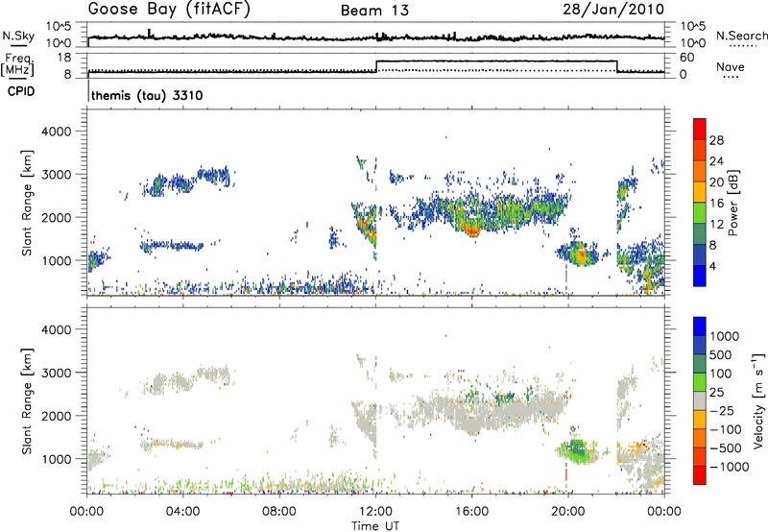Screen dimensions: 768x532
Task: Click the '20' label on the power colorbar
Action: pos(716,182)
